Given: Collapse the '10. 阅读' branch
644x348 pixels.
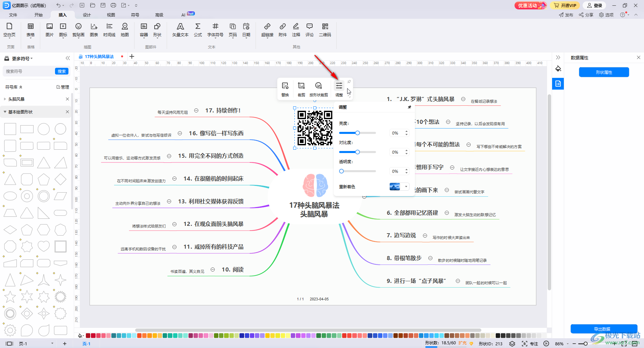Looking at the screenshot, I should coord(213,269).
